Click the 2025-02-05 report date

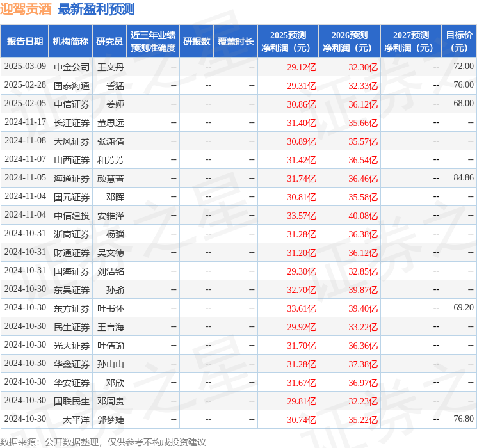(25, 103)
